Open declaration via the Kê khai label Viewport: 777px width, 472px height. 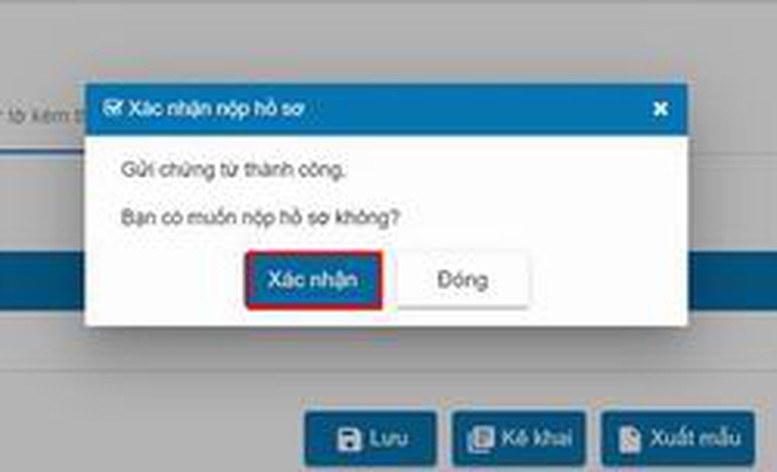pyautogui.click(x=537, y=438)
